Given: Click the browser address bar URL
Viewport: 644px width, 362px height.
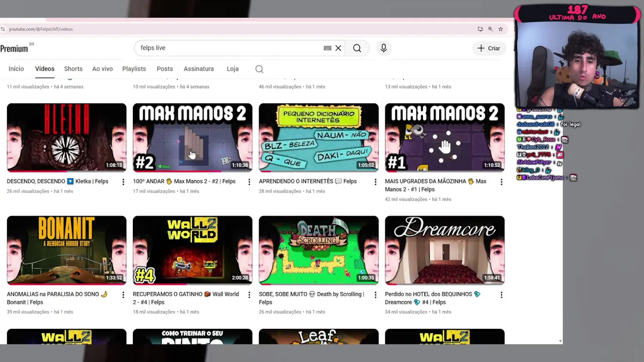Looking at the screenshot, I should click(41, 29).
